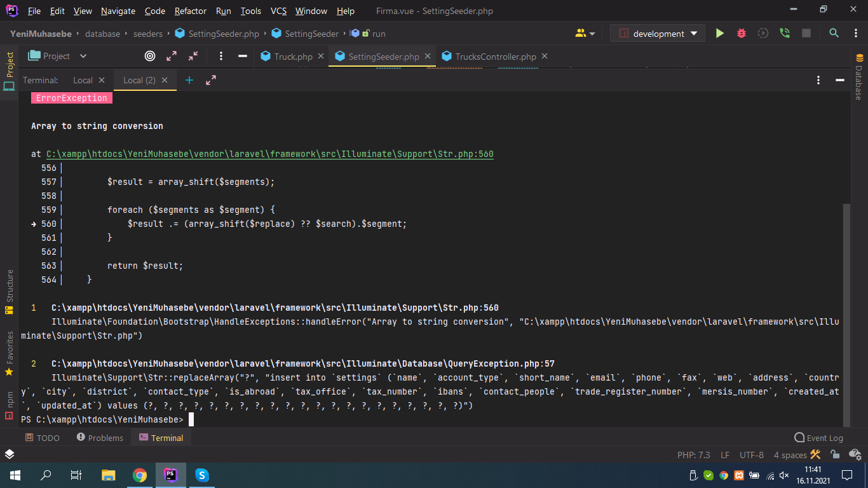Click the grey Stop square icon
The width and height of the screenshot is (868, 488).
[x=806, y=34]
